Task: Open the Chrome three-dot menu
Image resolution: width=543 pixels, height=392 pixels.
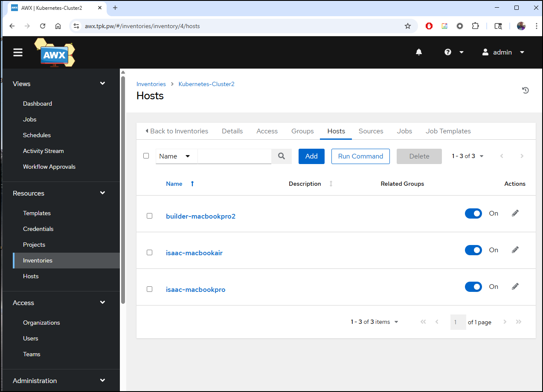Action: (x=536, y=26)
